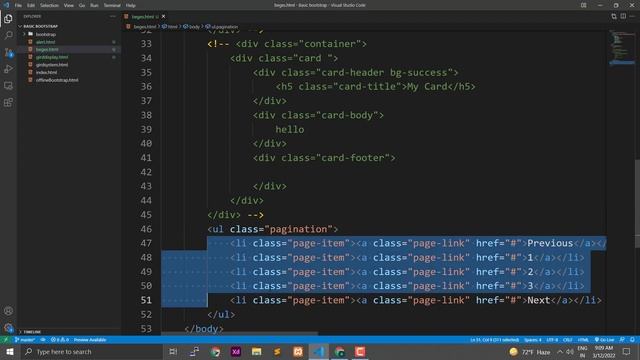This screenshot has height=360, width=640.
Task: Open the Search view in activity bar
Action: point(8,36)
